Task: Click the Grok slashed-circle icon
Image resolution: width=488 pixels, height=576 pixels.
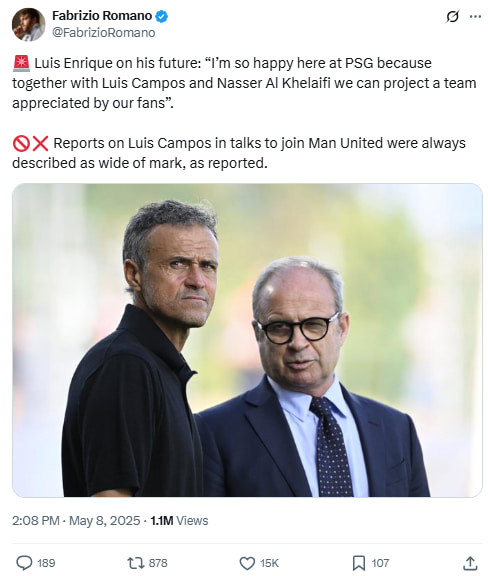Action: [452, 17]
